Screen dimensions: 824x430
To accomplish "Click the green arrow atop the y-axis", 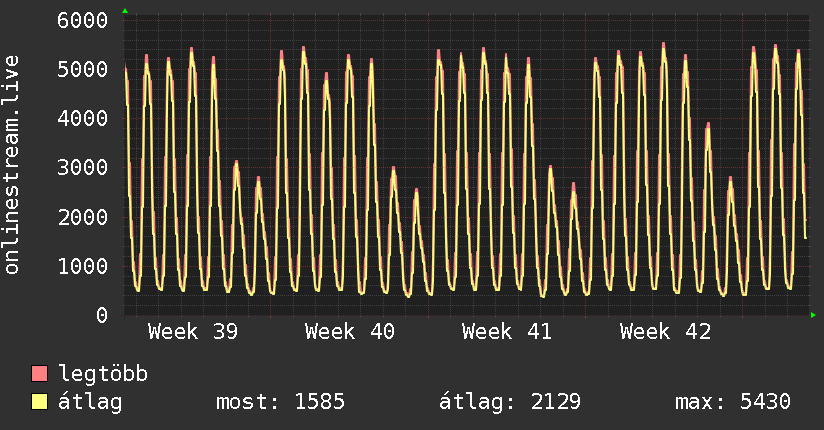I will [125, 11].
